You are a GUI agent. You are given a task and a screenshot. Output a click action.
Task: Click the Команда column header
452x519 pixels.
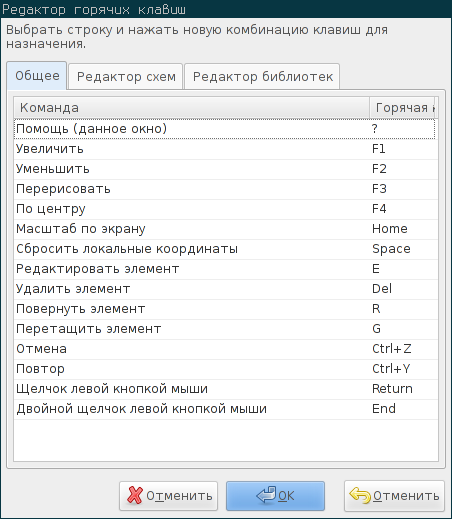[x=192, y=108]
